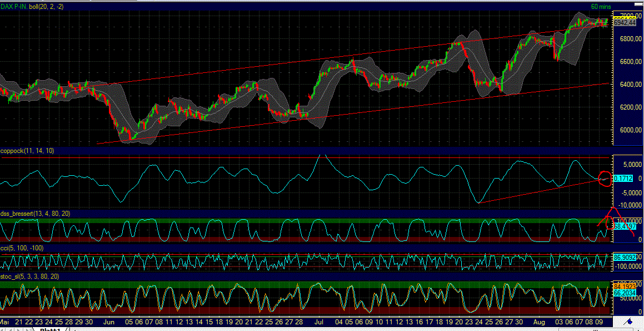Click the 84.1923 stochastic value badge
Image resolution: width=644 pixels, height=331 pixels.
(623, 285)
